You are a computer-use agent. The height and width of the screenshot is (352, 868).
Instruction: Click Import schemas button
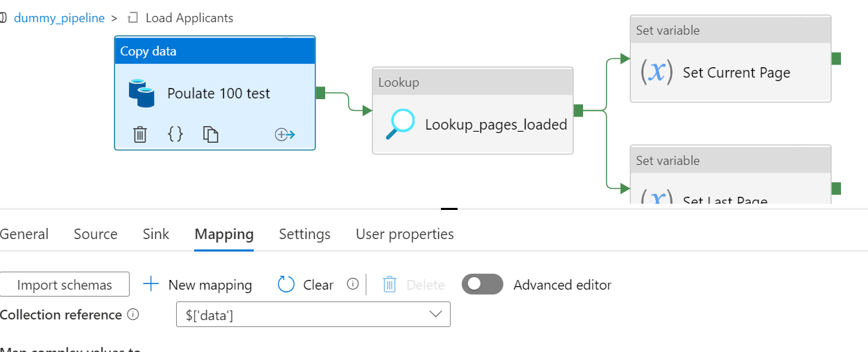[64, 284]
